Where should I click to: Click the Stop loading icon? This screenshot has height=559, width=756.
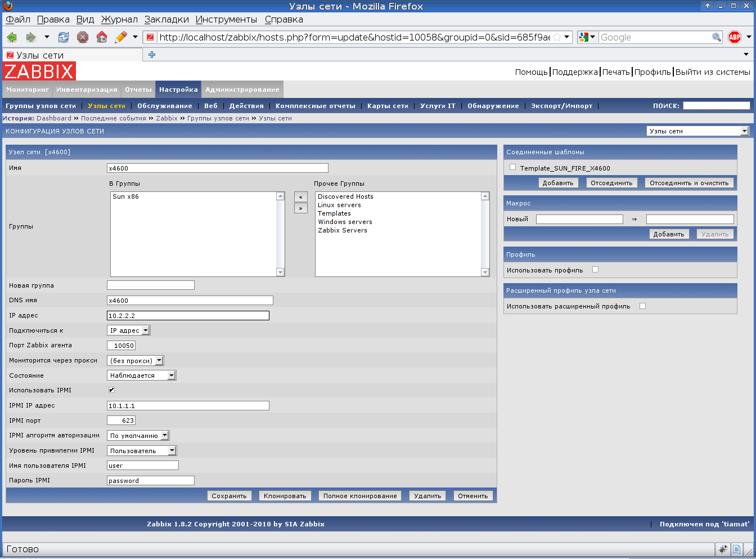coord(83,37)
